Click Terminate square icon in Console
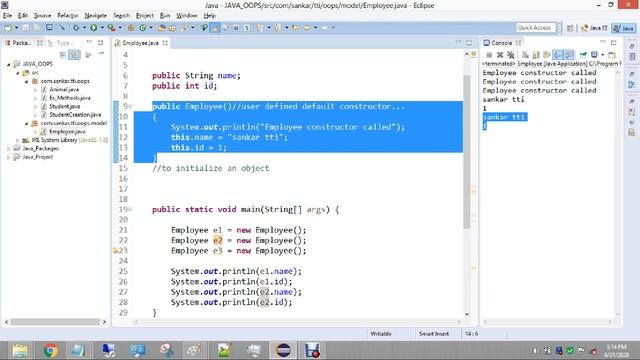640x360 pixels. [x=489, y=55]
